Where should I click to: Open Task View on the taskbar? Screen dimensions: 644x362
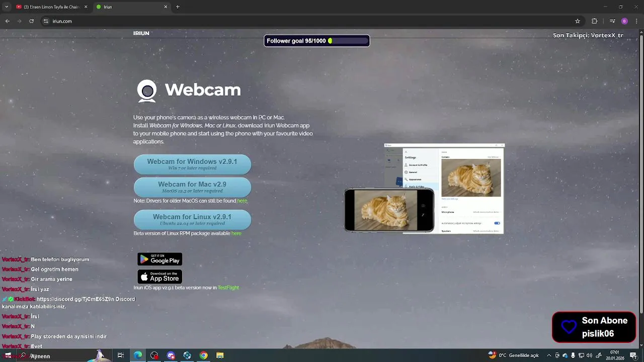tap(121, 355)
